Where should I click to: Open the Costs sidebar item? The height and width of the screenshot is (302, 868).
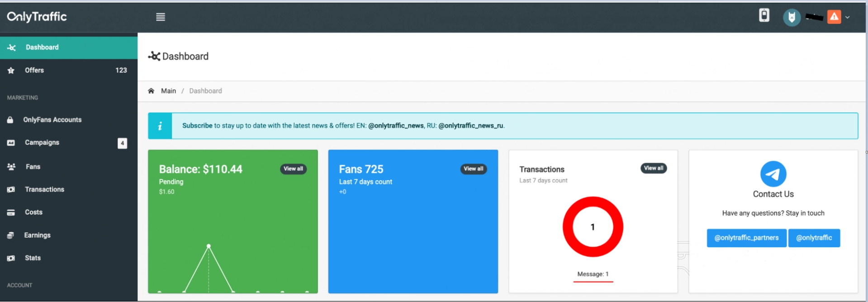tap(69, 212)
